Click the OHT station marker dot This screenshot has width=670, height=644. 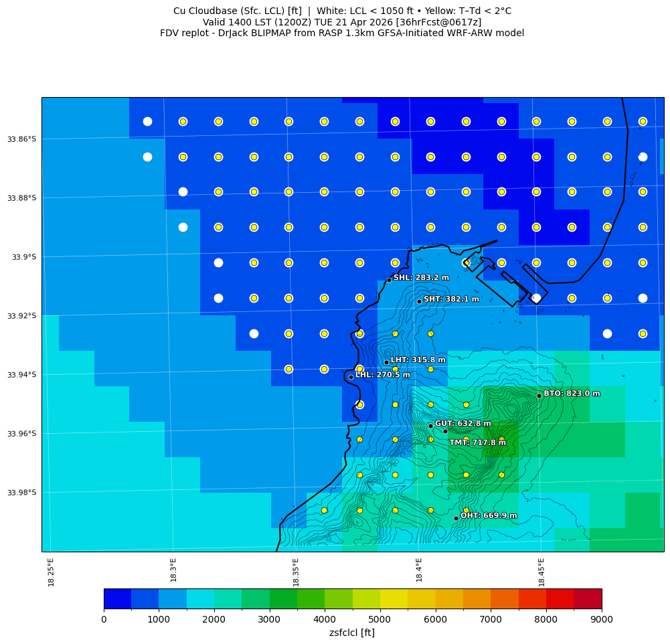click(x=456, y=518)
